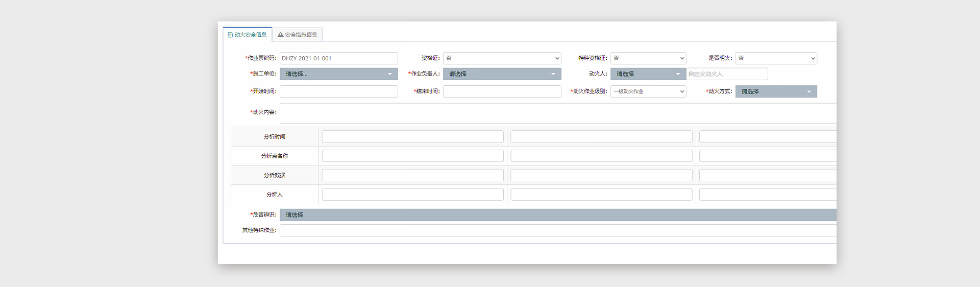980x287 pixels.
Task: Click the second 分析点名称 input box
Action: coord(601,156)
